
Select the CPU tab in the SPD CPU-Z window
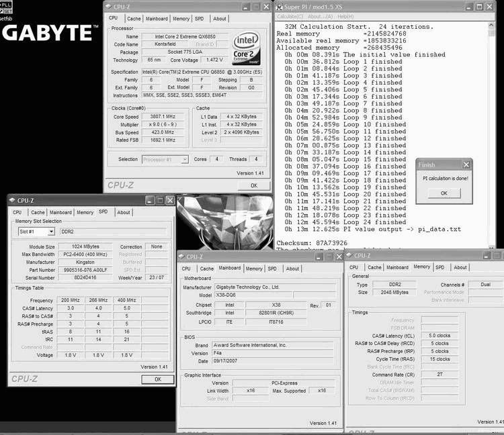(17, 212)
